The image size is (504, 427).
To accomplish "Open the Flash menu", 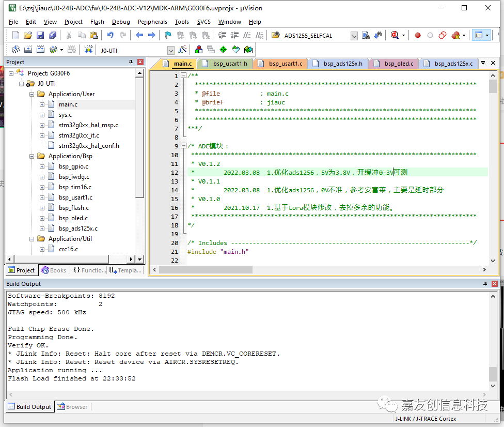I will click(x=97, y=22).
